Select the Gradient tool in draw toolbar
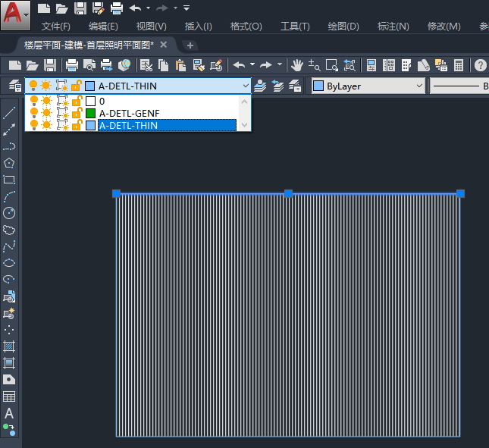489x448 pixels. [9, 363]
